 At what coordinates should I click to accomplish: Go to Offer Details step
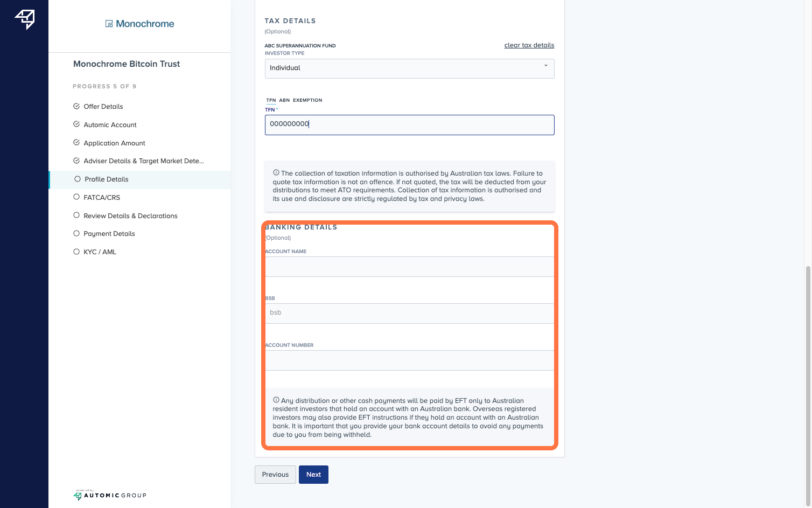103,107
